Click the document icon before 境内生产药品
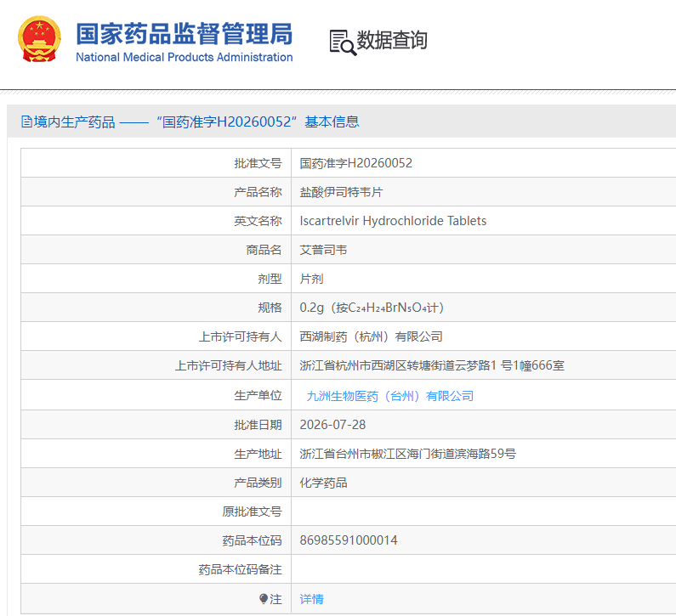The image size is (676, 616). tap(26, 122)
